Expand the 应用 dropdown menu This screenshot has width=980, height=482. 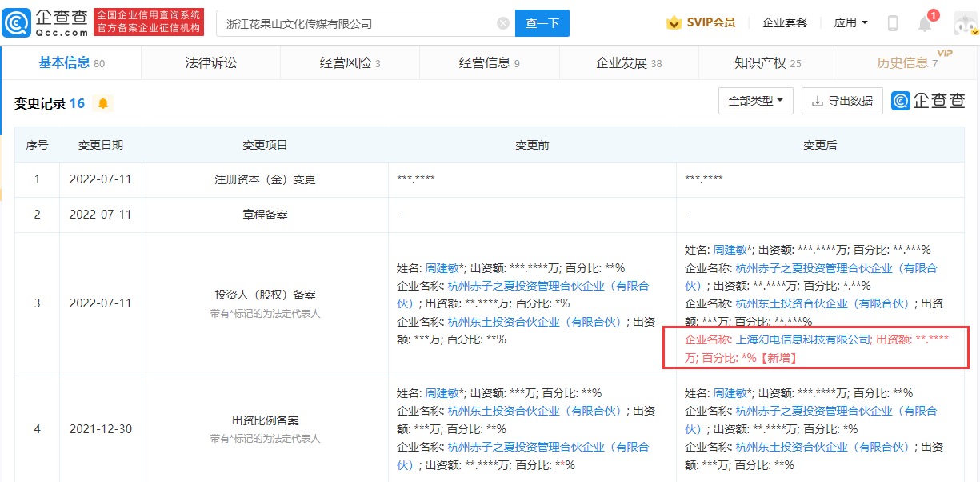pos(850,22)
